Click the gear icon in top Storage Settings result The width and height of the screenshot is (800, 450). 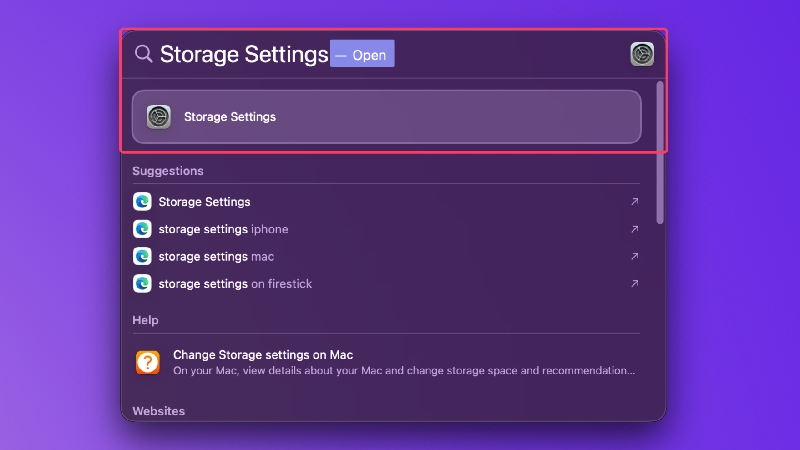point(159,117)
